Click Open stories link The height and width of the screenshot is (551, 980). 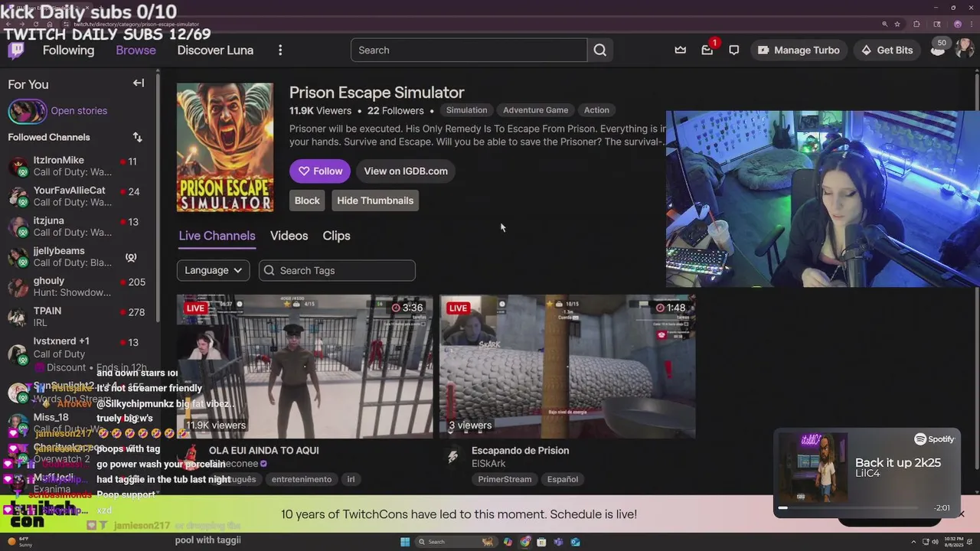point(79,111)
